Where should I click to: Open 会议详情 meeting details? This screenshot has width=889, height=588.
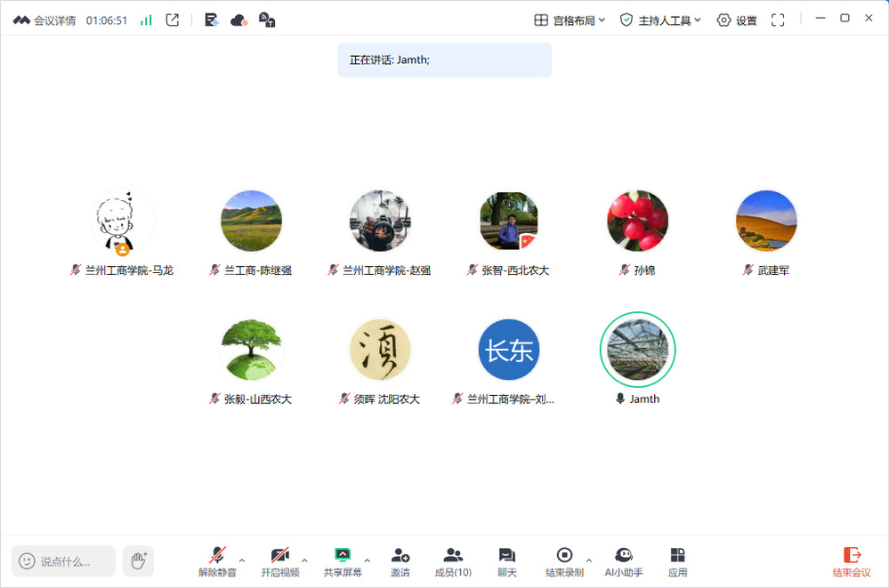44,20
